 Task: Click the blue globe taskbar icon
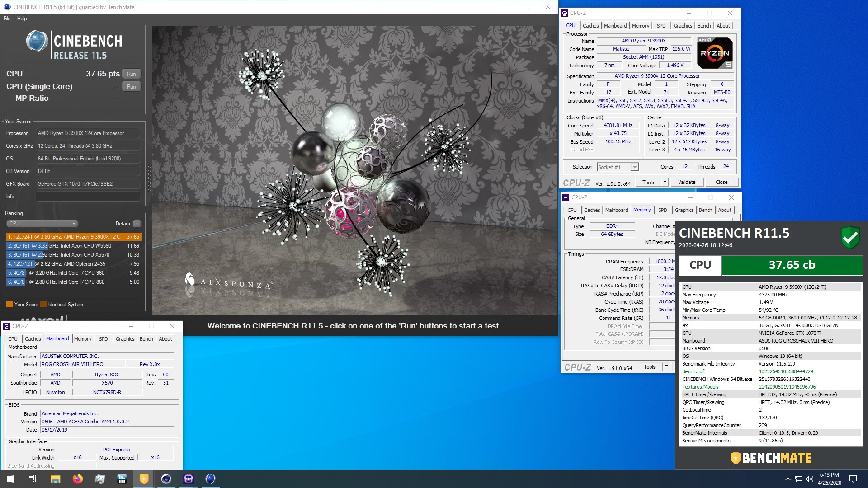pyautogui.click(x=210, y=479)
